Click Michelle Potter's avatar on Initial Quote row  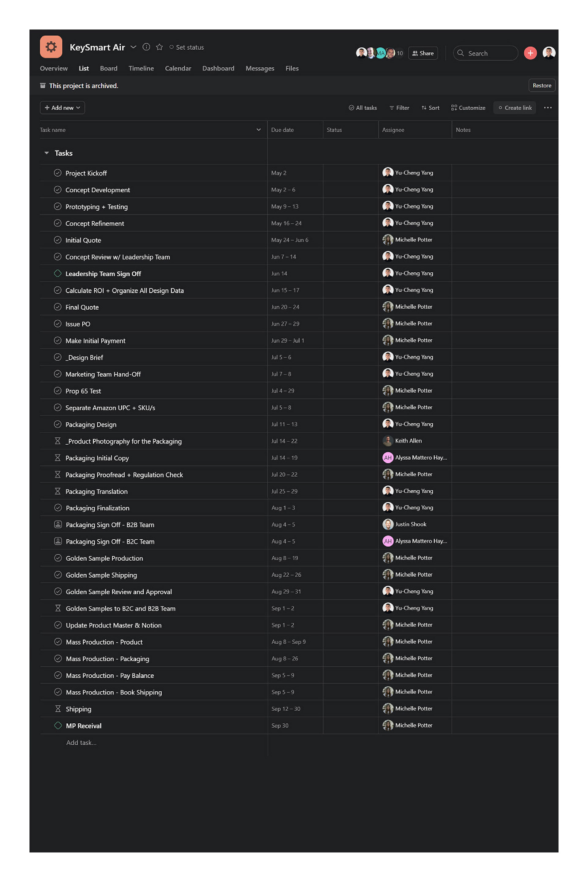388,239
